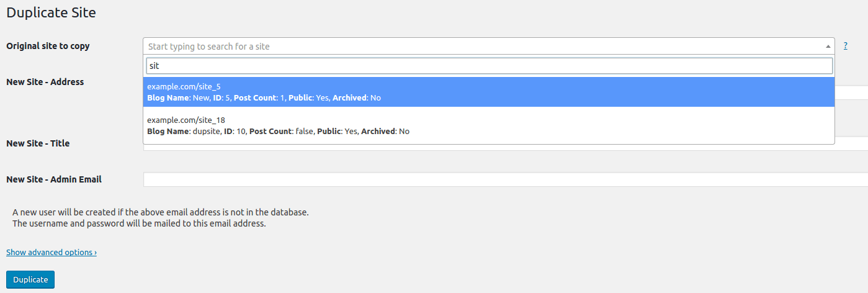Click the 'A new user will be created' notice
This screenshot has height=293, width=868.
click(x=161, y=212)
